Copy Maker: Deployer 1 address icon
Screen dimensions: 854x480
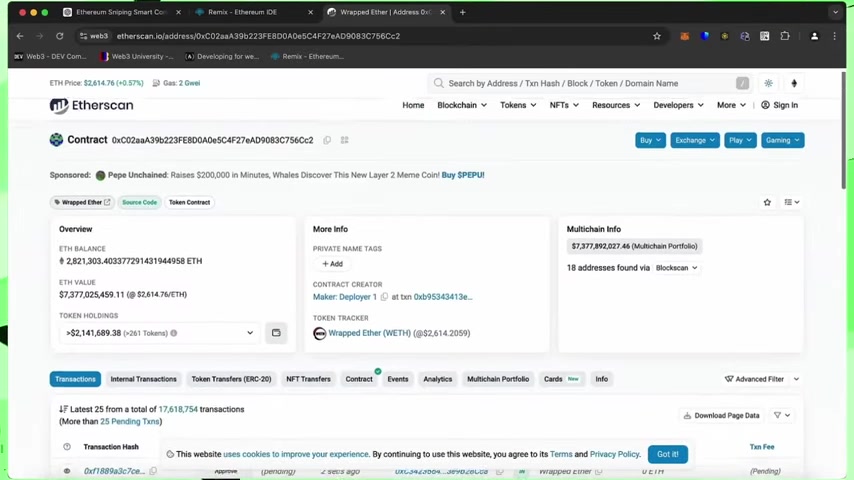(384, 297)
